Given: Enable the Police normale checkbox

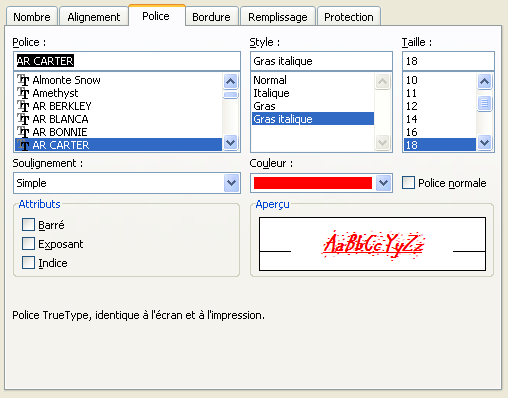Looking at the screenshot, I should coord(408,183).
